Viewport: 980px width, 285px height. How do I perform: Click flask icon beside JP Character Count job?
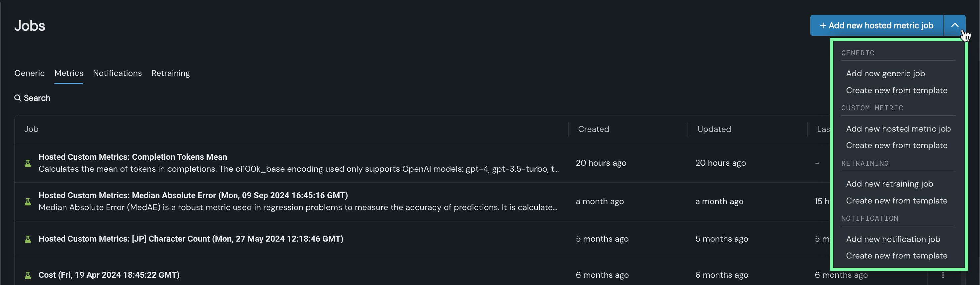28,239
